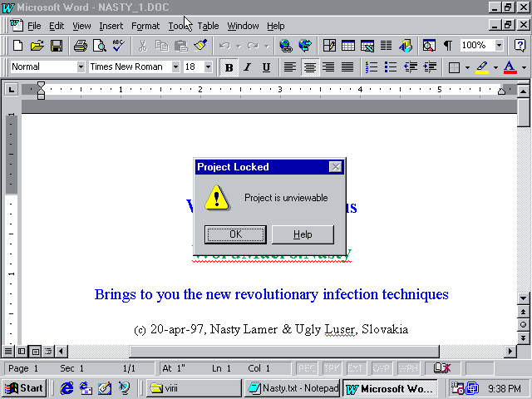This screenshot has height=399, width=532.
Task: Click the Decrease Indent icon
Action: 411,67
